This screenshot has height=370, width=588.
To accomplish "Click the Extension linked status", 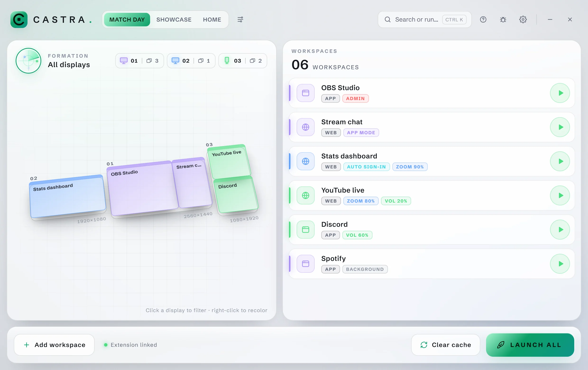I will (x=130, y=345).
